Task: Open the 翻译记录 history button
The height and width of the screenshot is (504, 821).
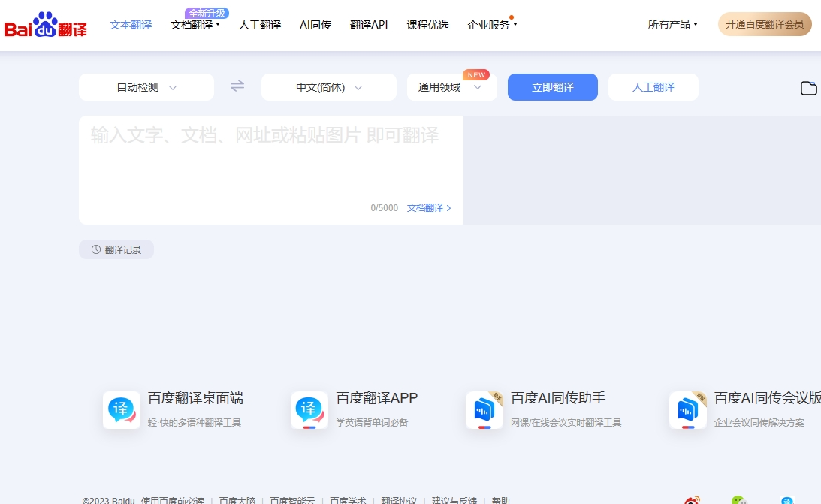Action: (116, 249)
